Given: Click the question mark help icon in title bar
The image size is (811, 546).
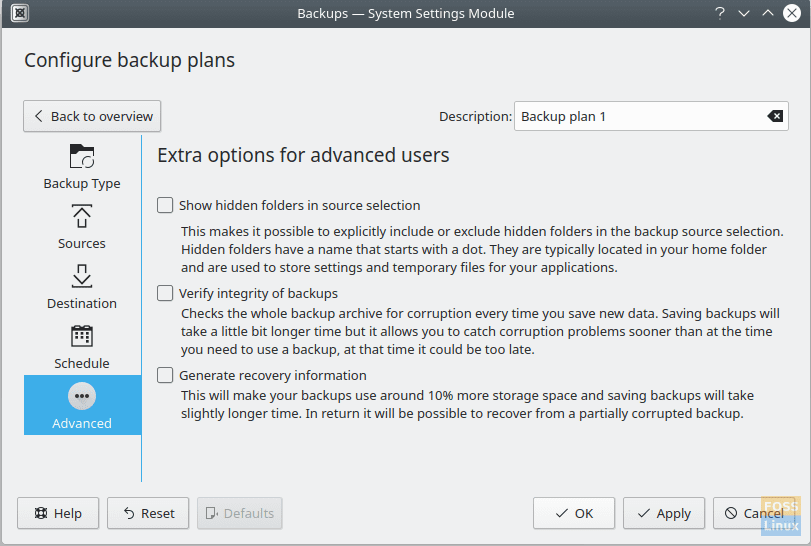Looking at the screenshot, I should pos(719,13).
